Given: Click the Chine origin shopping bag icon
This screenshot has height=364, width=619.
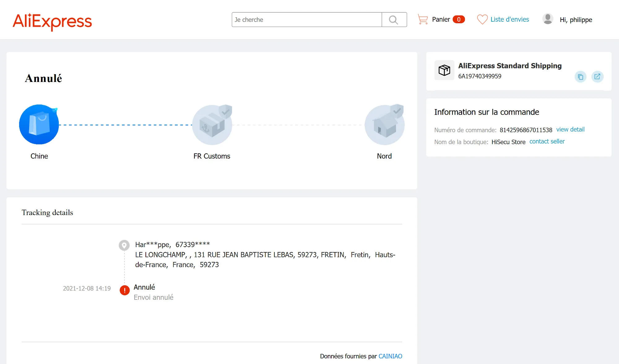Looking at the screenshot, I should (39, 125).
